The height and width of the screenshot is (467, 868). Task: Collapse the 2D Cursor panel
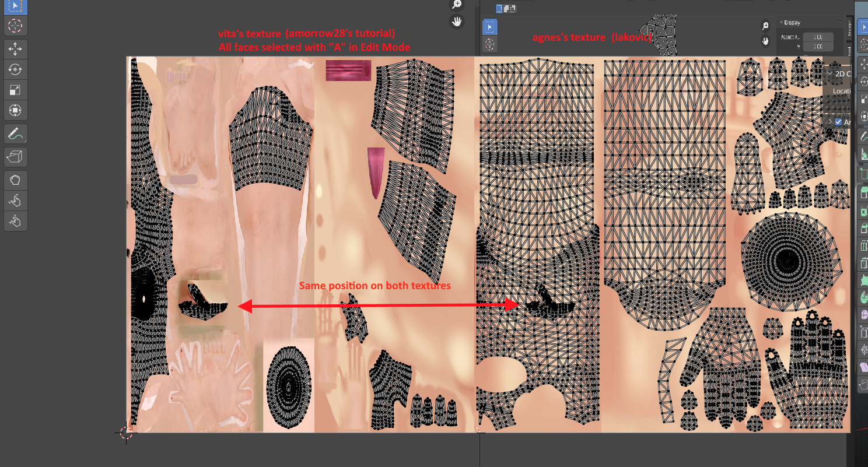(x=830, y=74)
